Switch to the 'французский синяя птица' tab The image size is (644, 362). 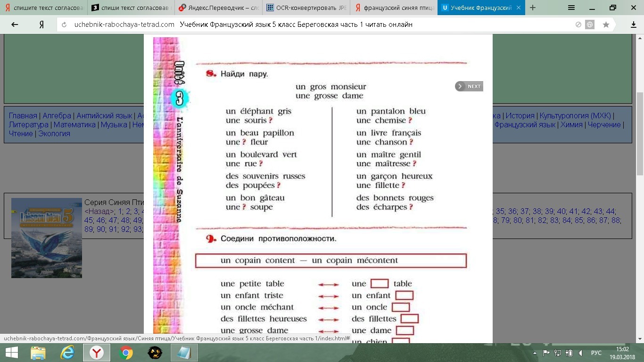393,8
